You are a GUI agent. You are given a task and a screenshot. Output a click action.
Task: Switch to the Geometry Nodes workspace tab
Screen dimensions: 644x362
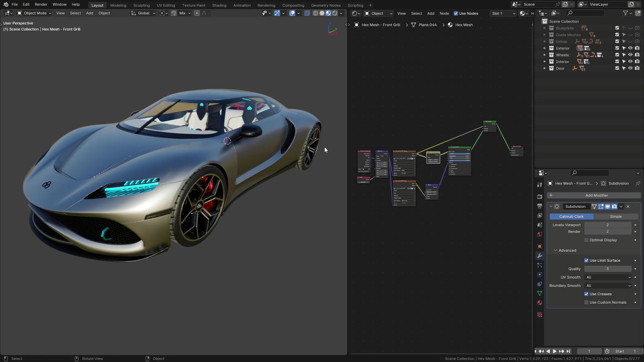pyautogui.click(x=326, y=5)
